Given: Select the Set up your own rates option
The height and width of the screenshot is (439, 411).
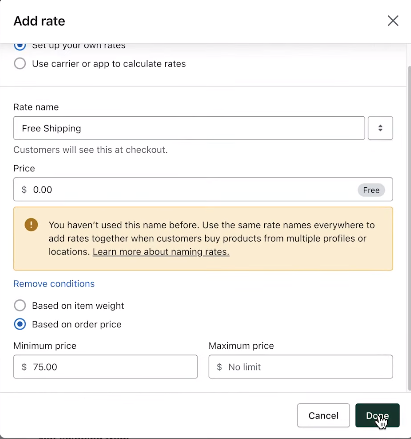Looking at the screenshot, I should pos(20,46).
